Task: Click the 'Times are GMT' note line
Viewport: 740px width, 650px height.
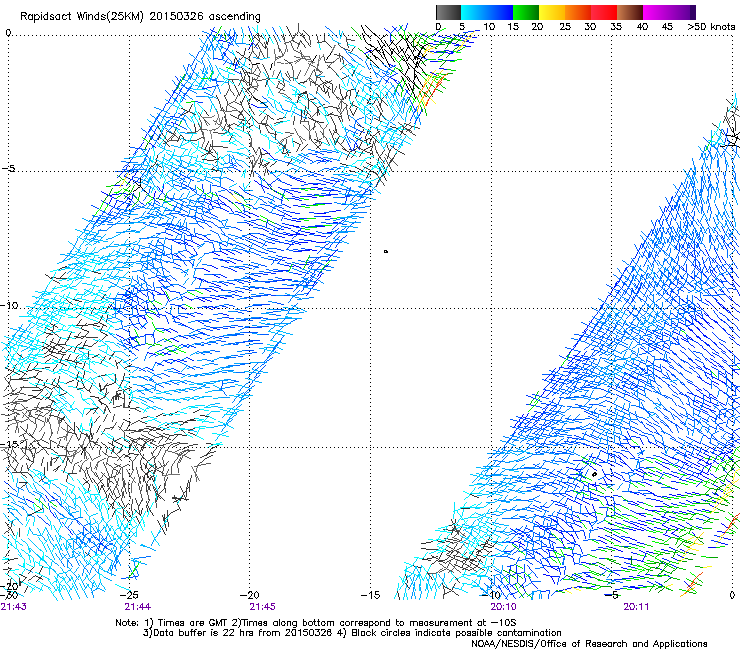Action: pyautogui.click(x=316, y=623)
